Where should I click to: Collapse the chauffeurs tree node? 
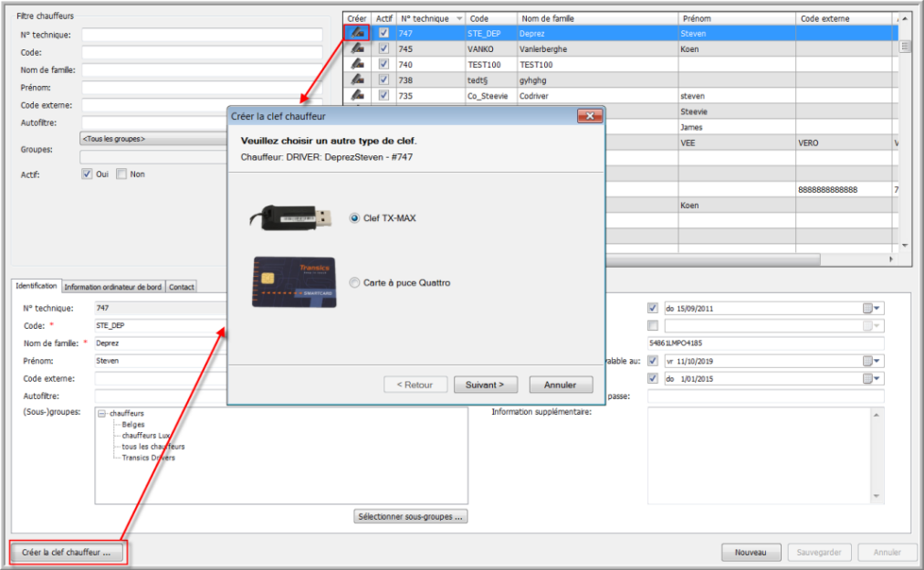pyautogui.click(x=101, y=413)
